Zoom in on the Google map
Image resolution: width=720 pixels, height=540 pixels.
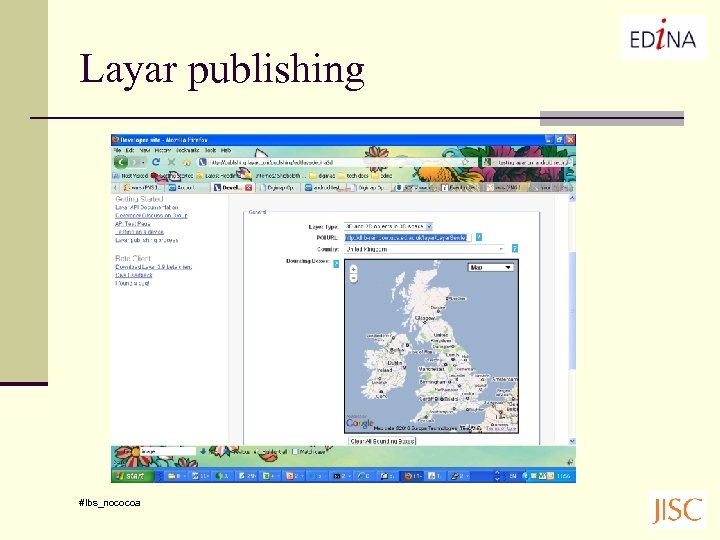coord(354,270)
